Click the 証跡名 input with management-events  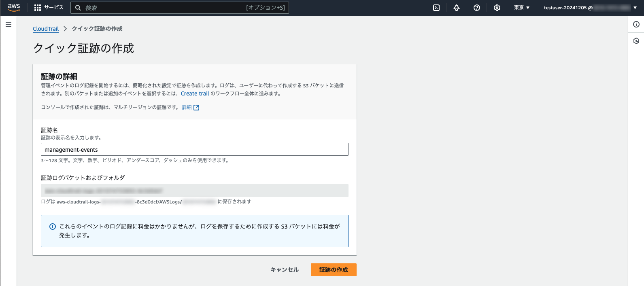point(195,149)
